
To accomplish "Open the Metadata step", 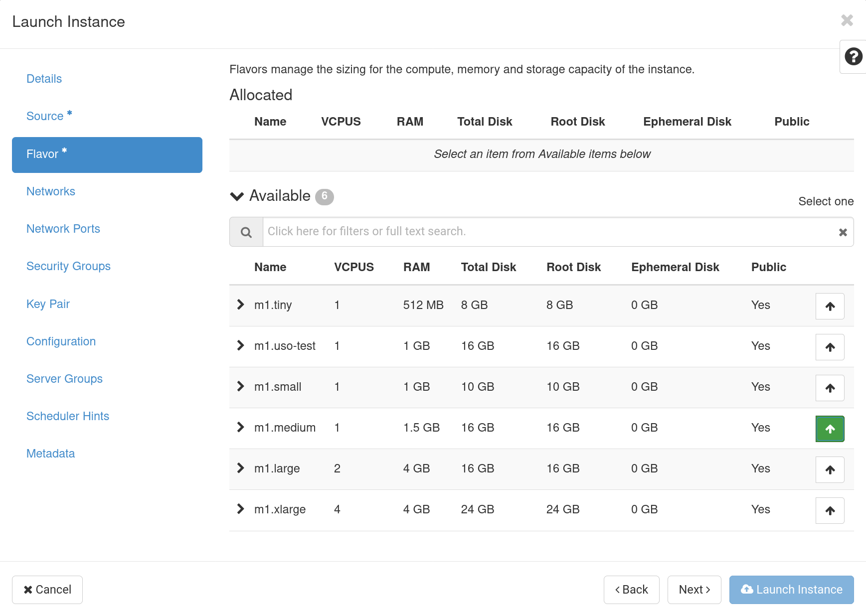I will tap(50, 454).
